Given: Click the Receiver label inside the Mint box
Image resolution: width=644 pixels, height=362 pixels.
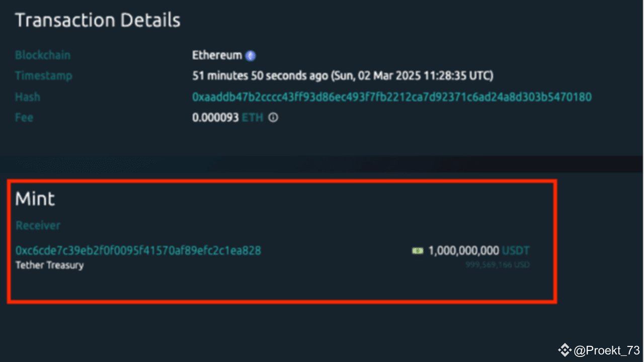Looking at the screenshot, I should [x=38, y=225].
